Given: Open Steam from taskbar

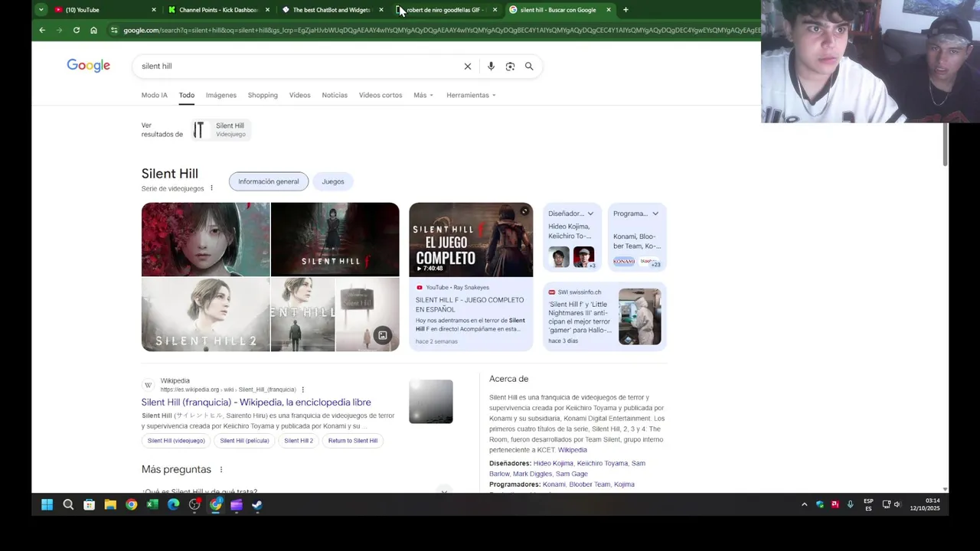Looking at the screenshot, I should [x=257, y=504].
